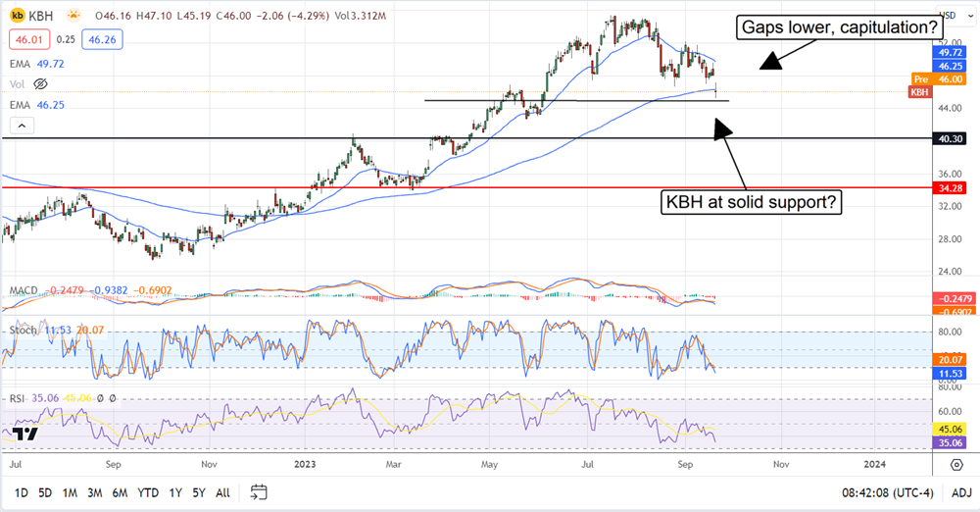
Task: Select the 'Gaps lower, capitulation?' text box
Action: tap(840, 27)
